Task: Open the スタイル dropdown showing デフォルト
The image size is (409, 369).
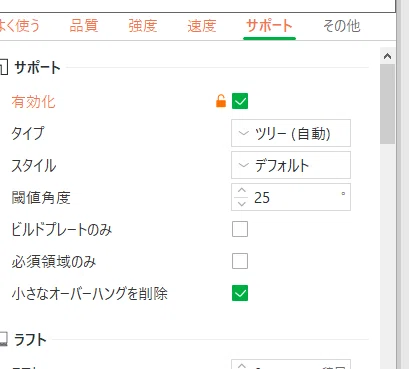Action: [x=291, y=165]
